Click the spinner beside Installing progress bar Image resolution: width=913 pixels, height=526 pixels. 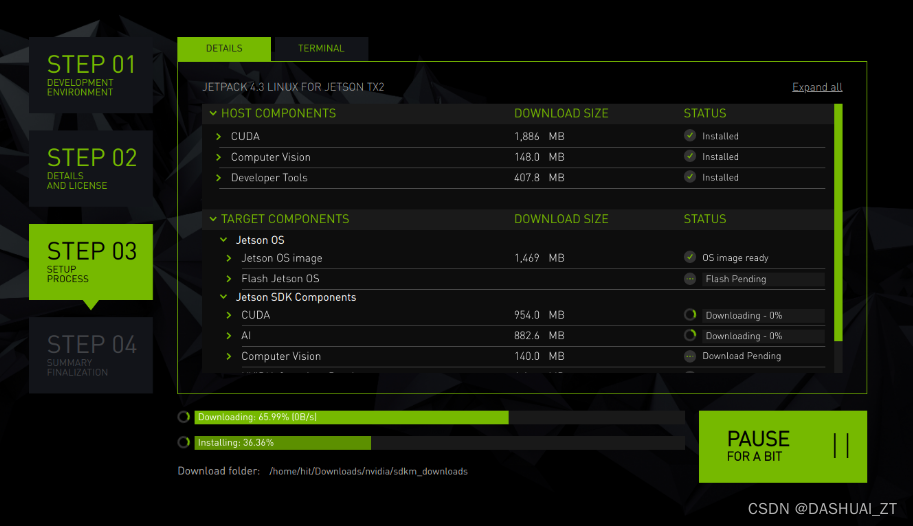[x=184, y=443]
